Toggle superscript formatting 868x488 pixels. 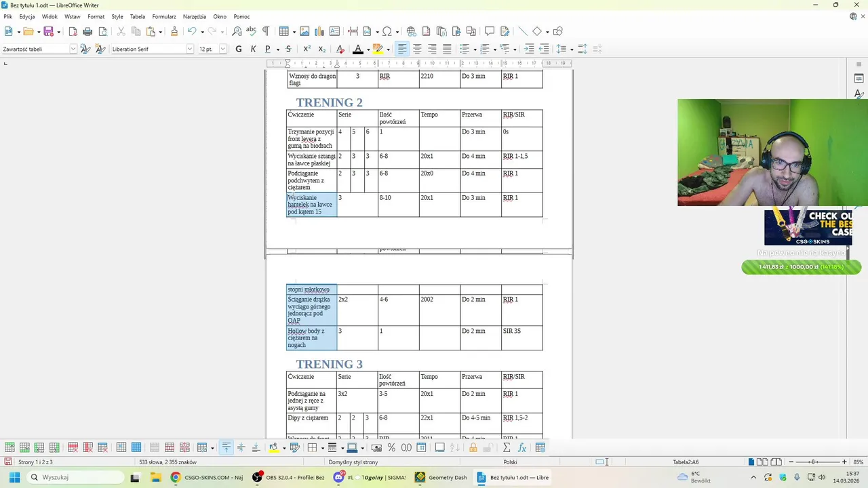(x=307, y=49)
